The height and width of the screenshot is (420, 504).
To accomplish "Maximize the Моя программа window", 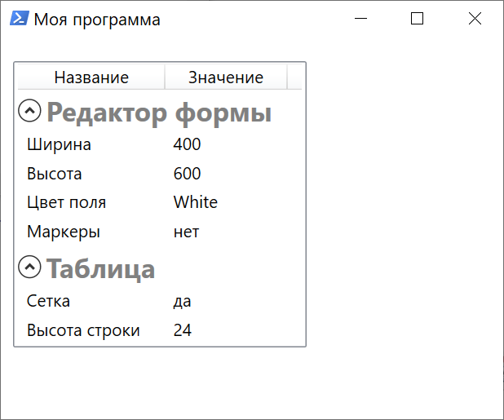I will click(x=417, y=18).
